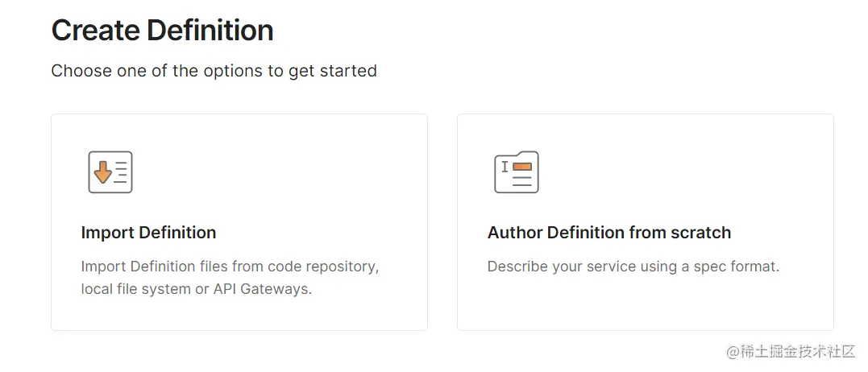Click the bottom lines of author document icon

click(521, 182)
